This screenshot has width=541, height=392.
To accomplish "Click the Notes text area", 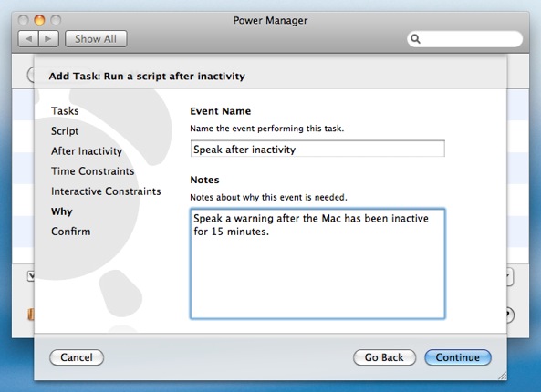I will 317,263.
